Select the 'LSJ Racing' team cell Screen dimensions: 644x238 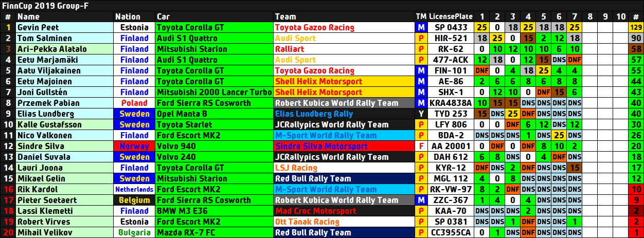tap(344, 168)
